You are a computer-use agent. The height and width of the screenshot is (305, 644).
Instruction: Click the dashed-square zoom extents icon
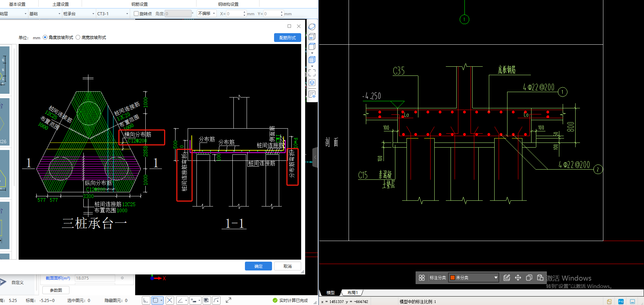312,73
